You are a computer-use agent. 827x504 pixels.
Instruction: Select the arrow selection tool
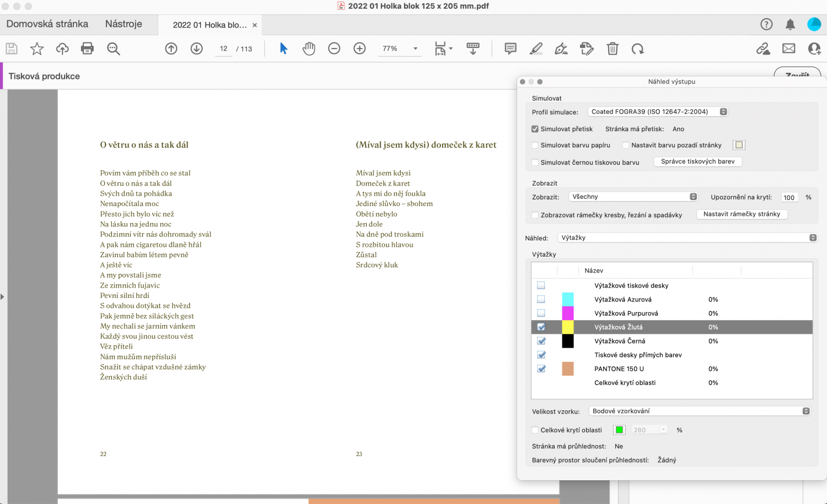click(x=283, y=48)
